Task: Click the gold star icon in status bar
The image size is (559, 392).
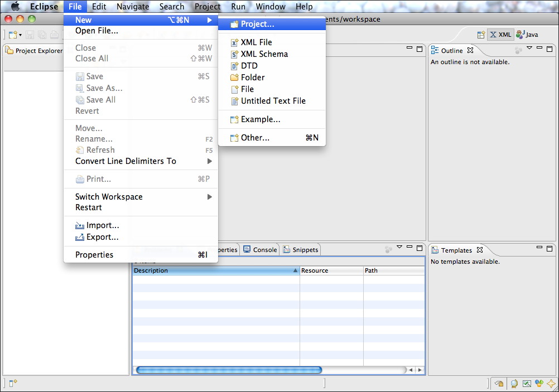Action: click(551, 384)
